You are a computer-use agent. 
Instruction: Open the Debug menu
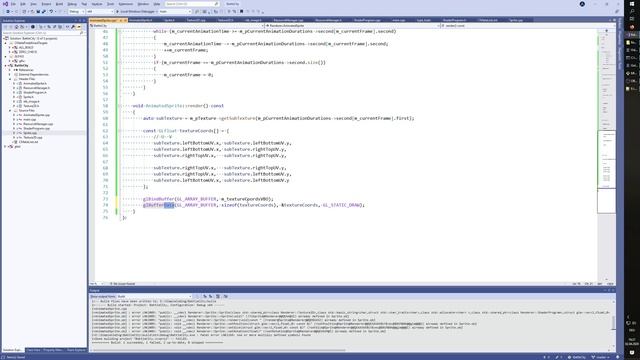tap(72, 4)
